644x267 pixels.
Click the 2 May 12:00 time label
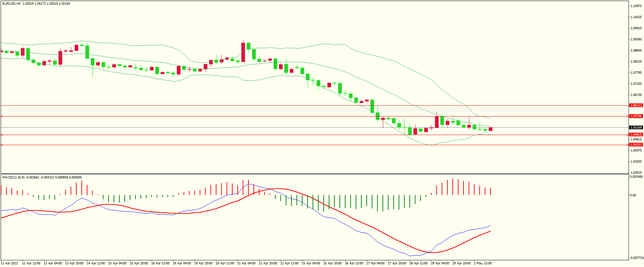click(x=483, y=263)
